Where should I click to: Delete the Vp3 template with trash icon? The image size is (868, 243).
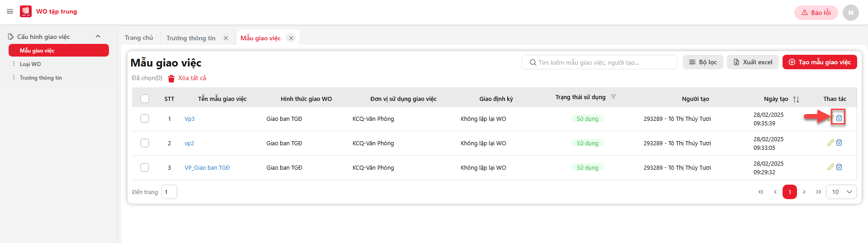point(839,118)
